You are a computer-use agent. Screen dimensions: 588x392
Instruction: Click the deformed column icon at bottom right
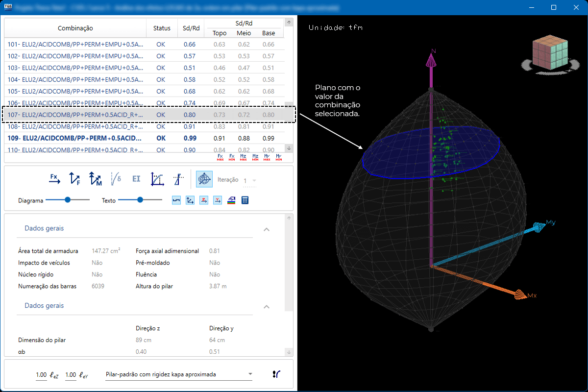tap(276, 374)
